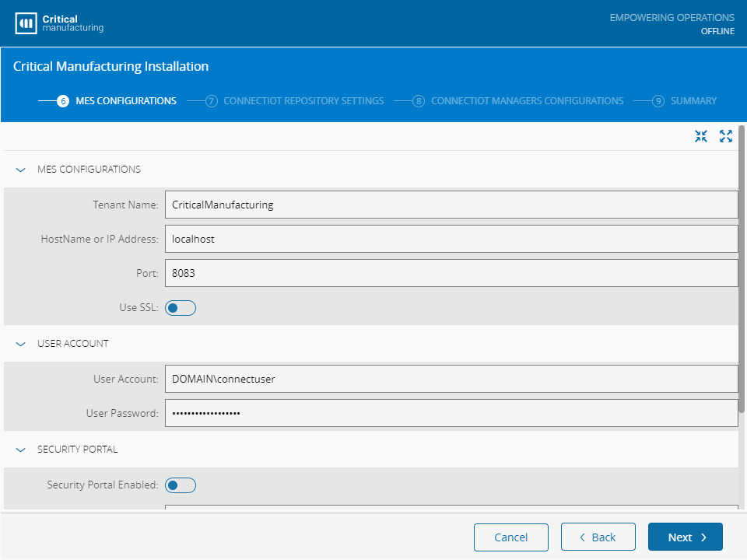The image size is (747, 560).
Task: Go to SUMMARY wizard step
Action: tap(693, 101)
